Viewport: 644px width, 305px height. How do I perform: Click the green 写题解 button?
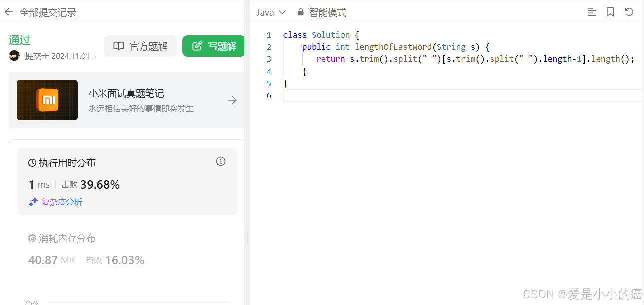pos(214,46)
